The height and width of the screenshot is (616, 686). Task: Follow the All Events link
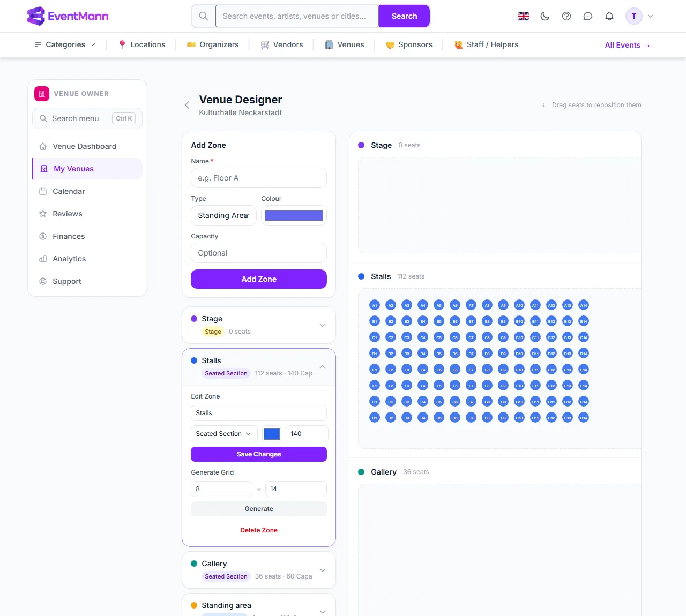point(628,45)
